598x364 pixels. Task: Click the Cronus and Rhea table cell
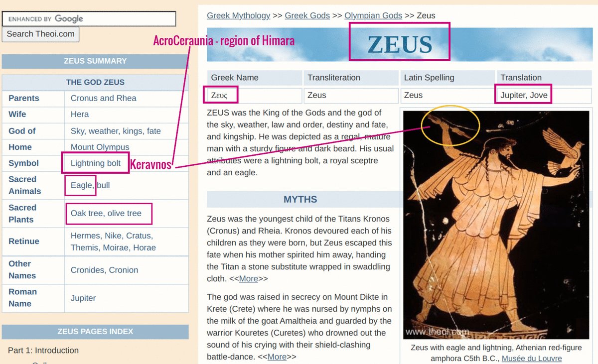(x=127, y=98)
